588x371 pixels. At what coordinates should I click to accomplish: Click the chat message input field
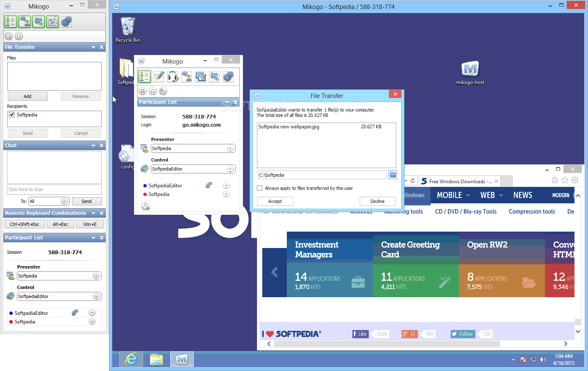[54, 189]
